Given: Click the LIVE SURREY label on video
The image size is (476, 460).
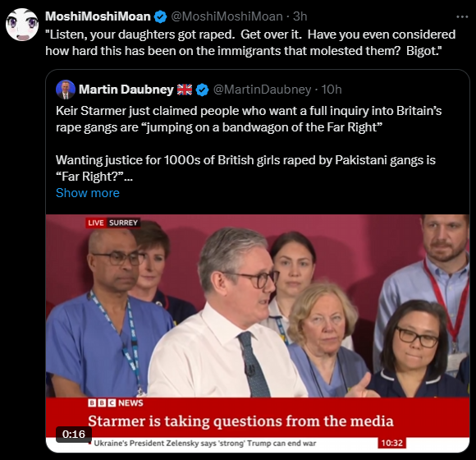Looking at the screenshot, I should pos(112,223).
